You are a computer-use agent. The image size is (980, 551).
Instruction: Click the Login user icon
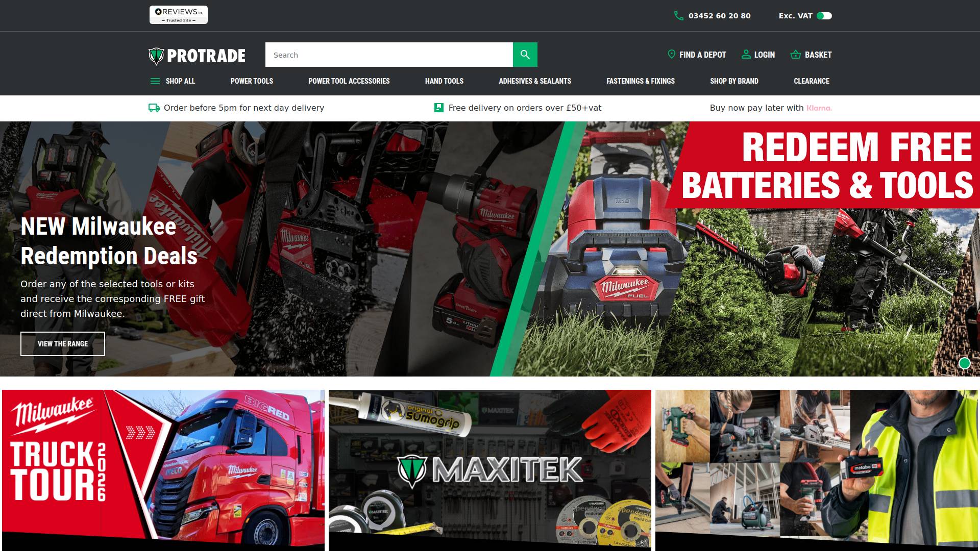pos(746,54)
